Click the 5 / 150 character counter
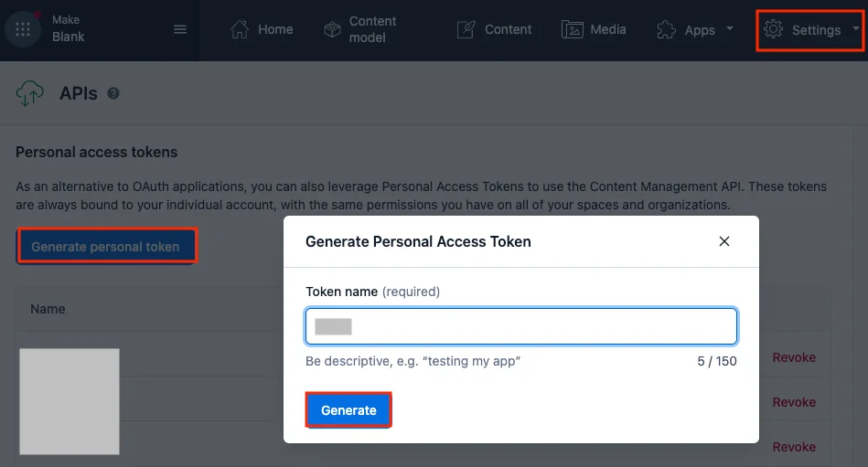Viewport: 868px width, 467px height. click(x=717, y=361)
